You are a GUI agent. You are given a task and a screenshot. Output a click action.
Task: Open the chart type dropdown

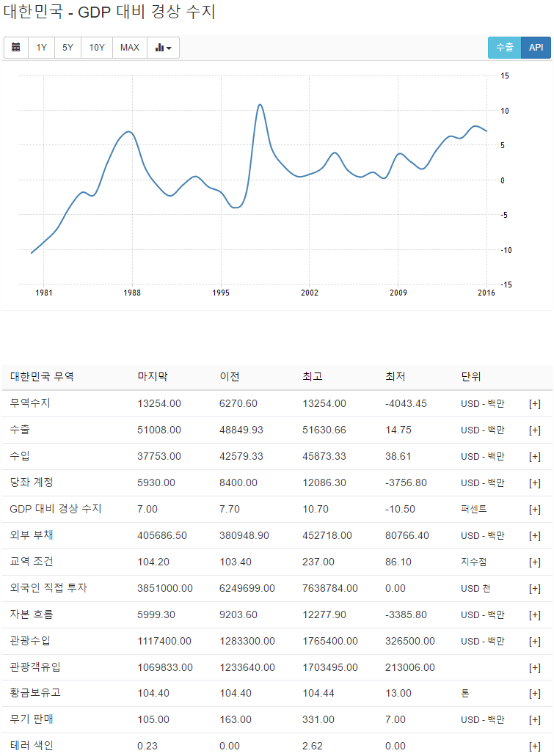click(x=164, y=48)
